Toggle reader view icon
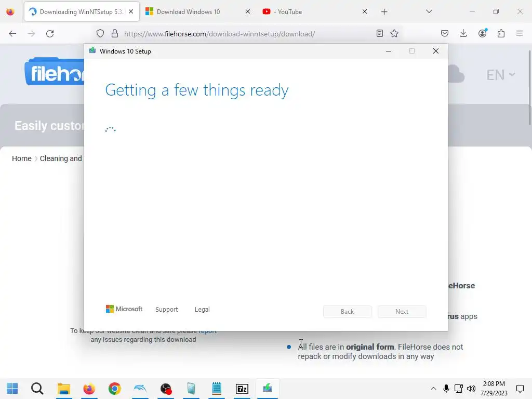This screenshot has height=399, width=532. [380, 33]
